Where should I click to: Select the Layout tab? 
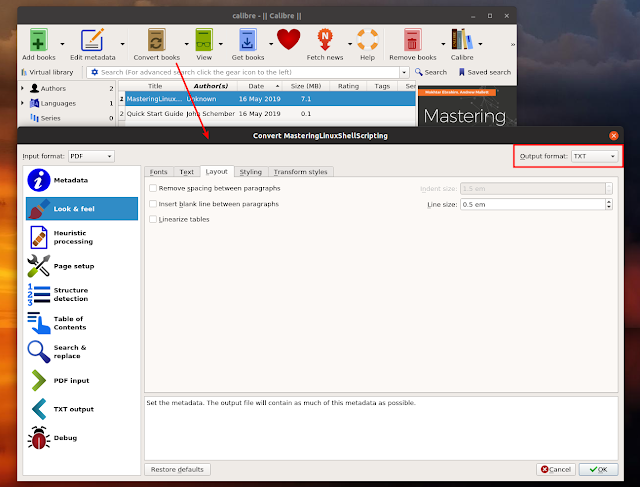216,171
